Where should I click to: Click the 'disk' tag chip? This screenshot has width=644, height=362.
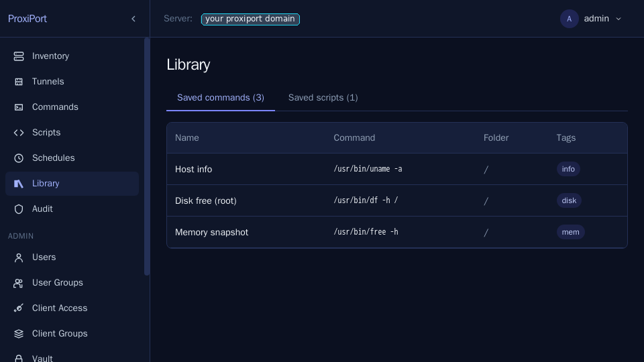click(x=569, y=200)
